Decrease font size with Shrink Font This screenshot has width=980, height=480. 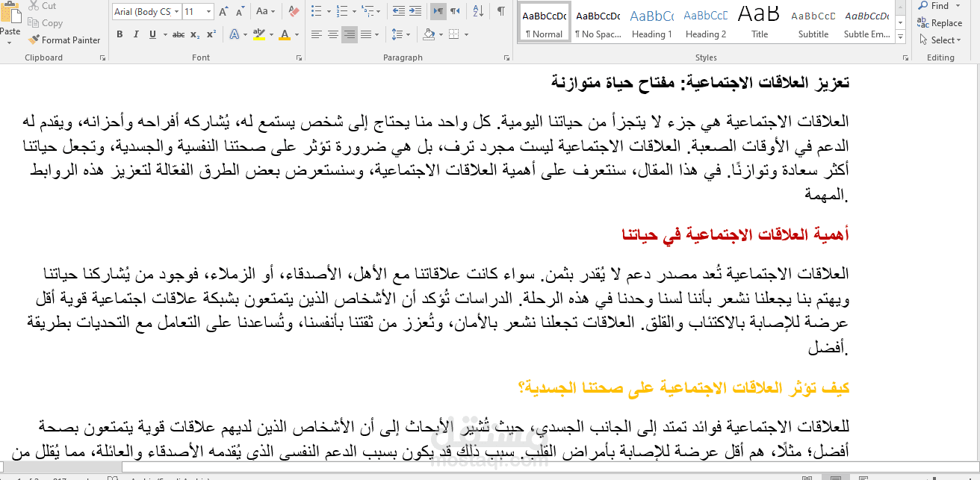(239, 12)
